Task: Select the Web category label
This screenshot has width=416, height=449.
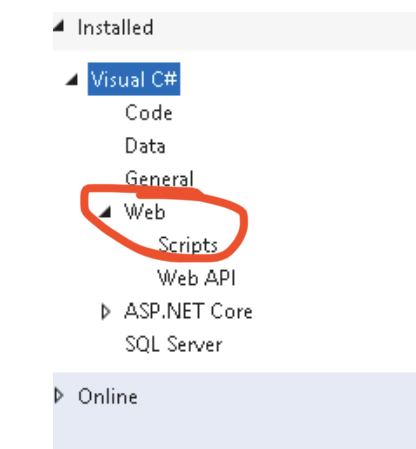Action: (145, 211)
